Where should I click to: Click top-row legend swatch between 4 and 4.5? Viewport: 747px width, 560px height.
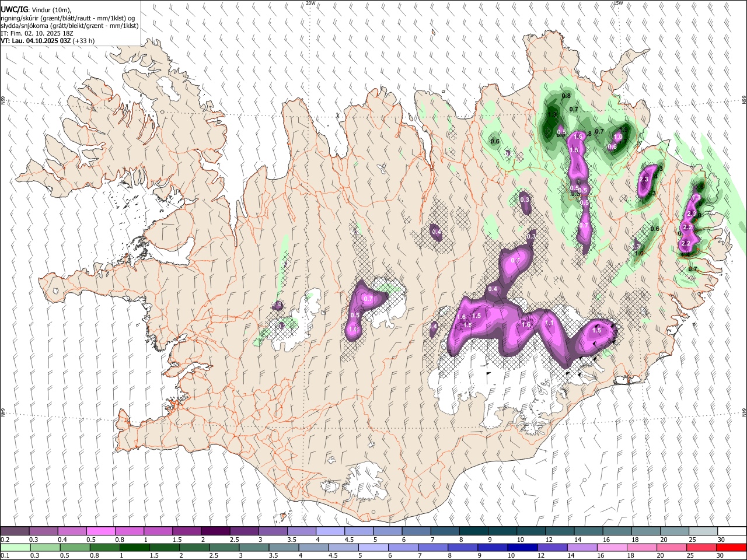pos(330,531)
